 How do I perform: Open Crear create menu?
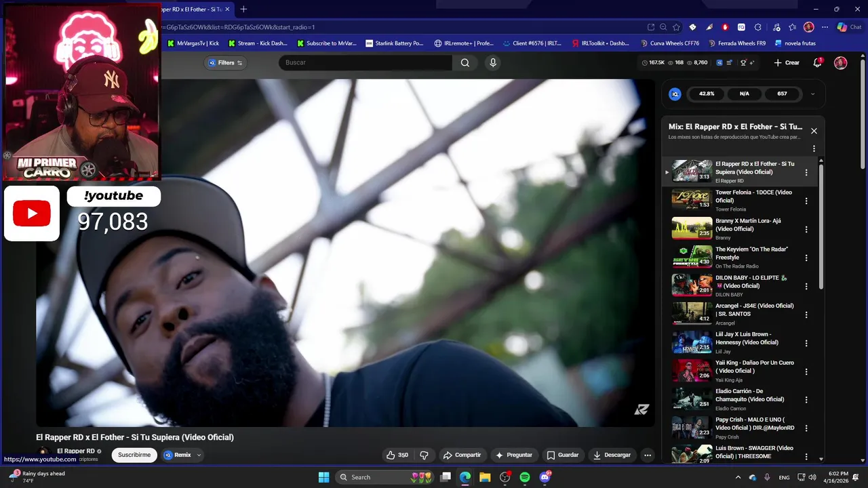pos(787,62)
